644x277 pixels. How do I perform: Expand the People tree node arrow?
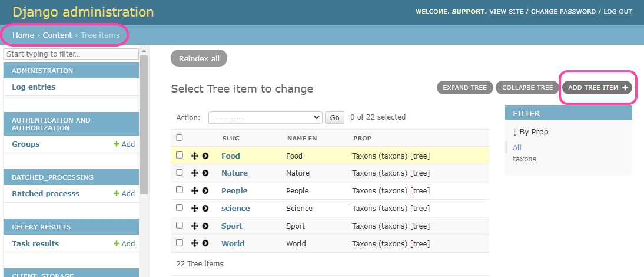[205, 191]
